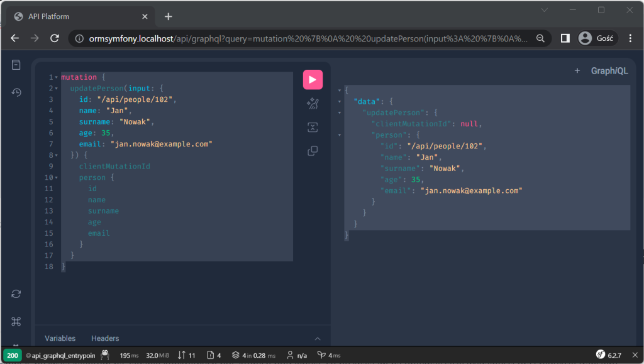Click the 200 status code in profiler toolbar
The width and height of the screenshot is (644, 364).
tap(13, 355)
